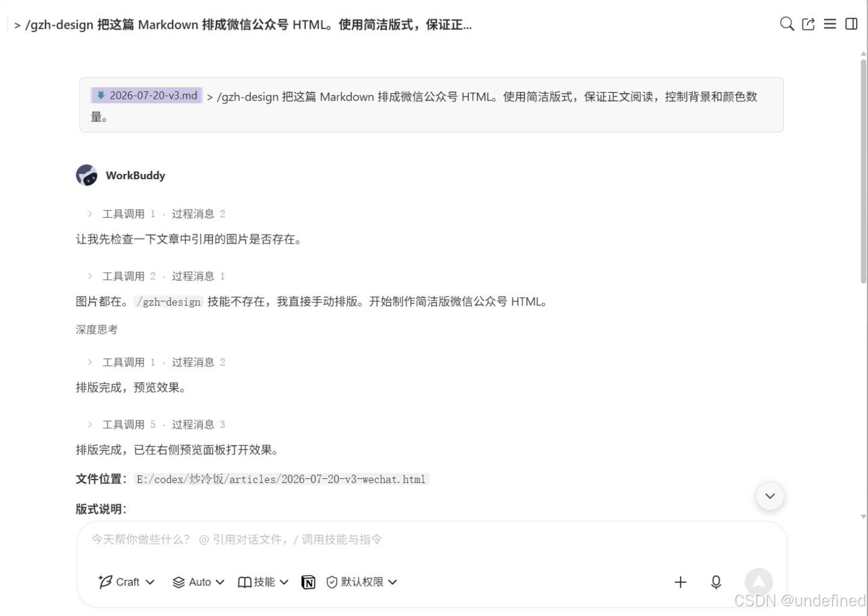Click the share/export icon in header
Viewport: 868px width, 616px height.
[808, 24]
